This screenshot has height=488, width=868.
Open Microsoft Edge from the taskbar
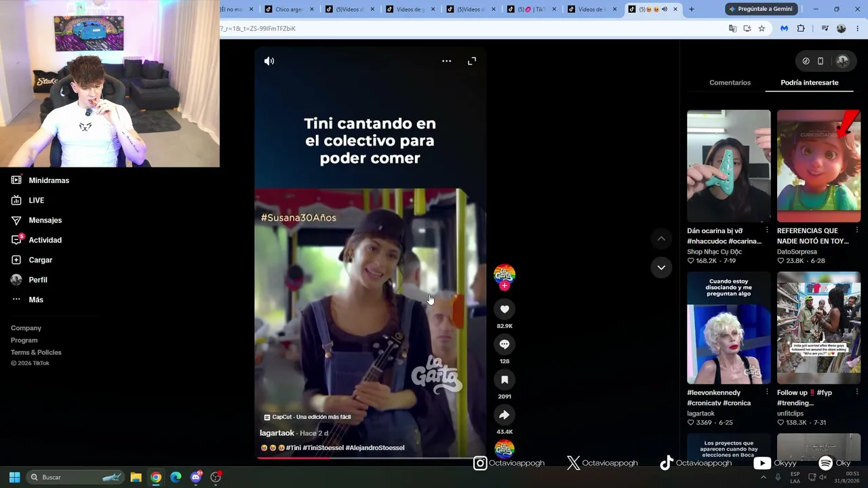[x=176, y=477]
